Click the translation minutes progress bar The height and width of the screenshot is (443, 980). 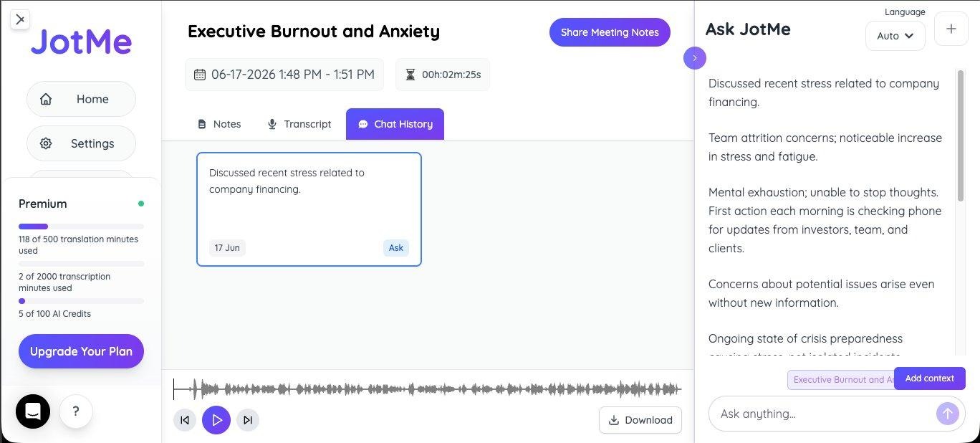coord(81,227)
